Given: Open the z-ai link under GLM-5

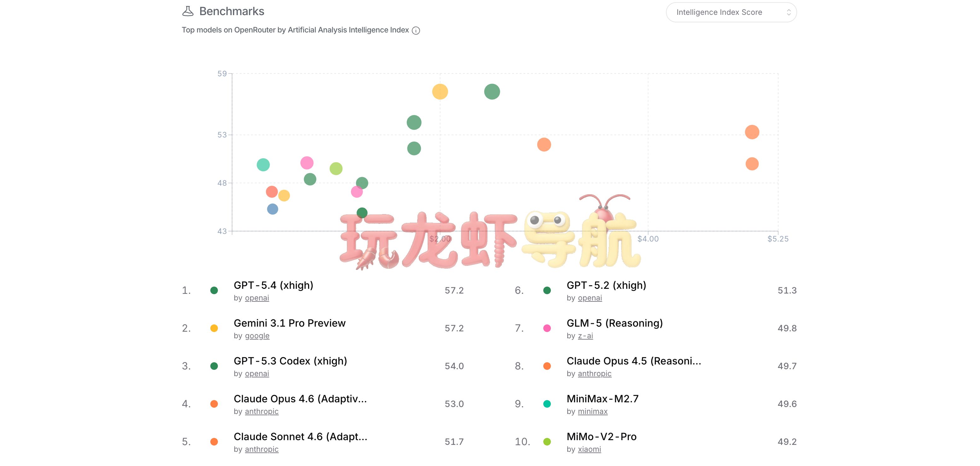Looking at the screenshot, I should pyautogui.click(x=585, y=335).
